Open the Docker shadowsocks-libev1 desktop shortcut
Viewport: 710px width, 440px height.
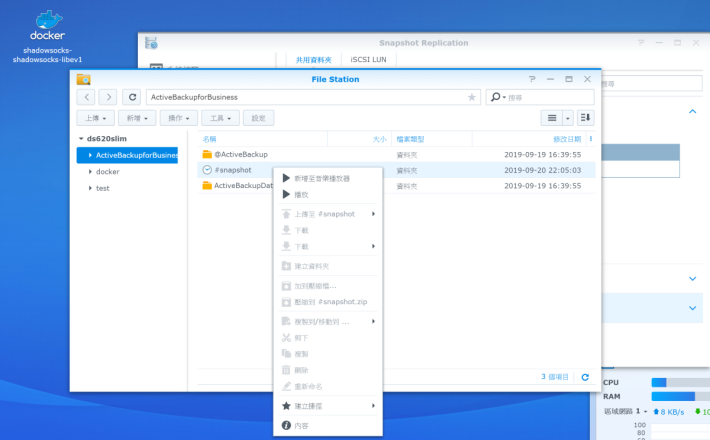(x=47, y=37)
